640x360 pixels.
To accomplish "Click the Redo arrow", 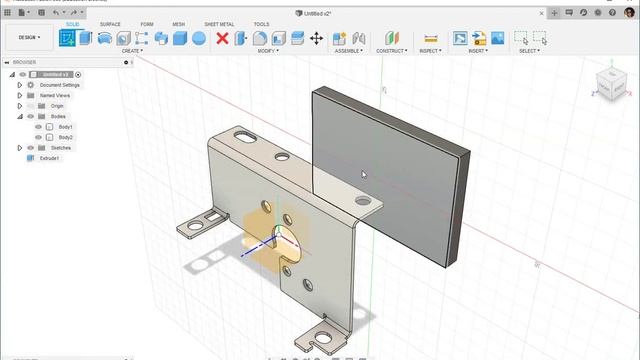I will click(x=73, y=13).
